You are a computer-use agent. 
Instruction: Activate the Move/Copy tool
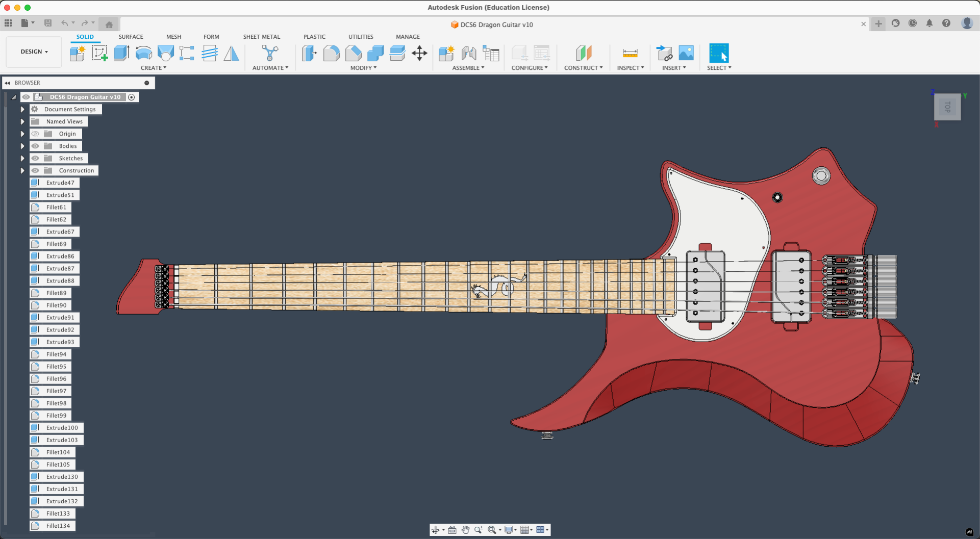tap(419, 53)
